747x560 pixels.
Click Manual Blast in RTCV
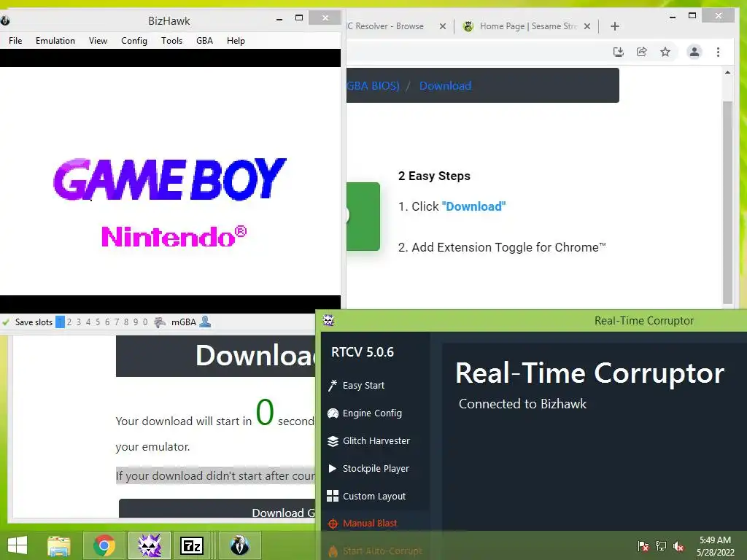[370, 524]
